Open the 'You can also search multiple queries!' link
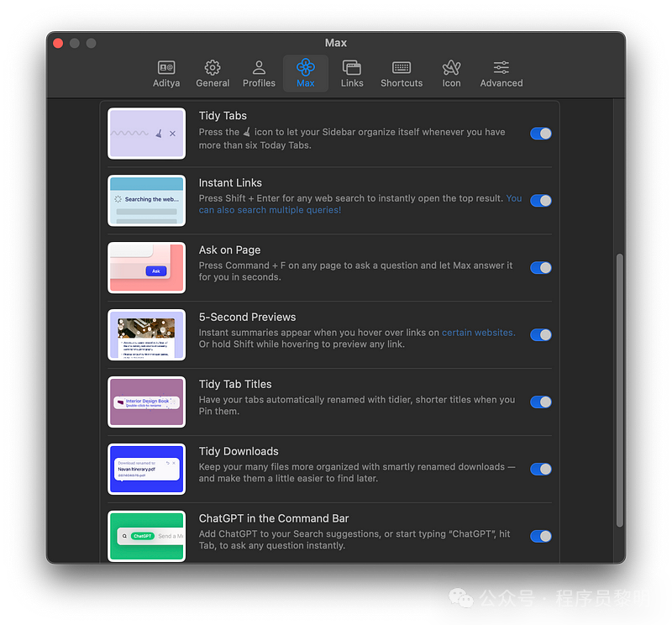Viewport: 672px width, 625px height. [270, 210]
